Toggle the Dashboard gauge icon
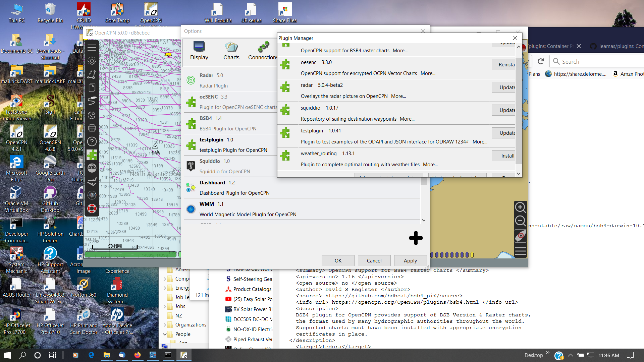Image resolution: width=644 pixels, height=362 pixels. (x=92, y=168)
